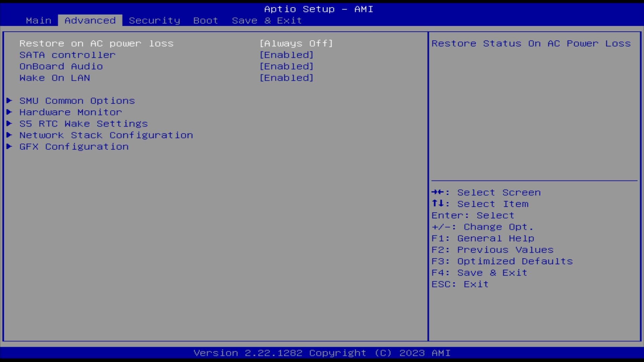Expand arrow beside GFX Configuration

click(9, 146)
